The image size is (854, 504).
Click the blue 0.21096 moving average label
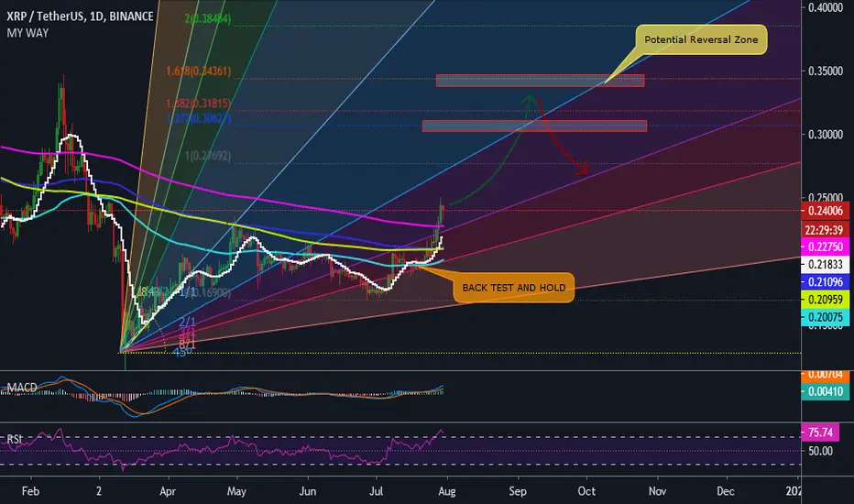tap(825, 281)
